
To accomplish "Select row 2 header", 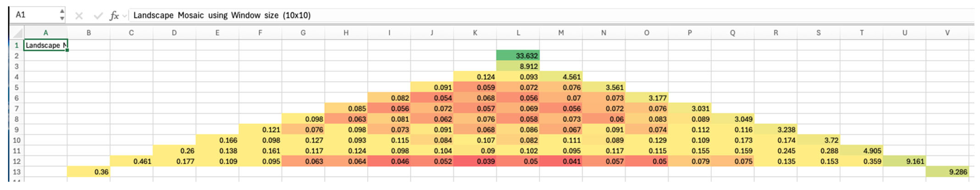I will pos(17,56).
